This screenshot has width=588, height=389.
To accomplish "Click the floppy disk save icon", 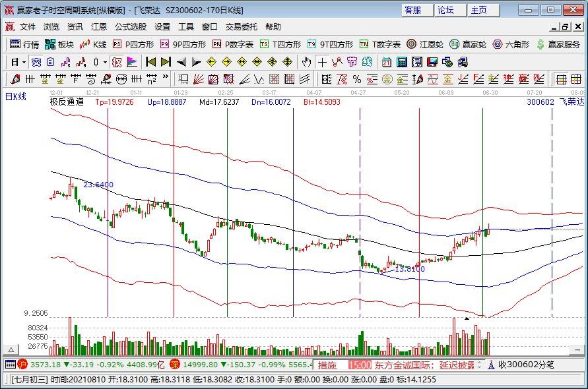I will pos(432,62).
